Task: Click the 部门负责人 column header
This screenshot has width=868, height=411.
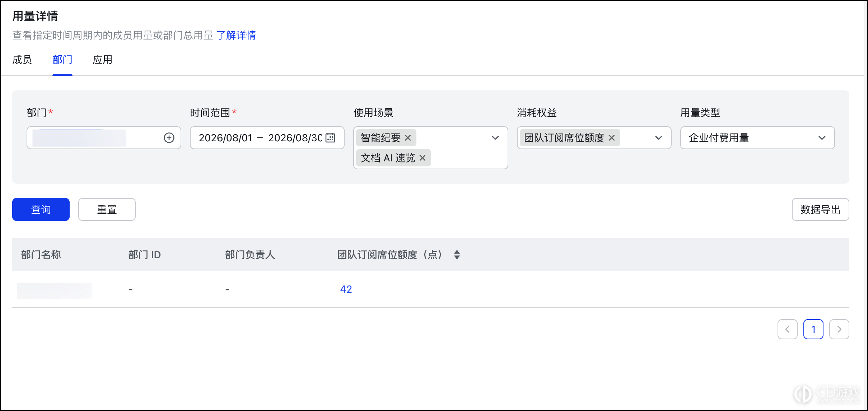Action: point(250,255)
